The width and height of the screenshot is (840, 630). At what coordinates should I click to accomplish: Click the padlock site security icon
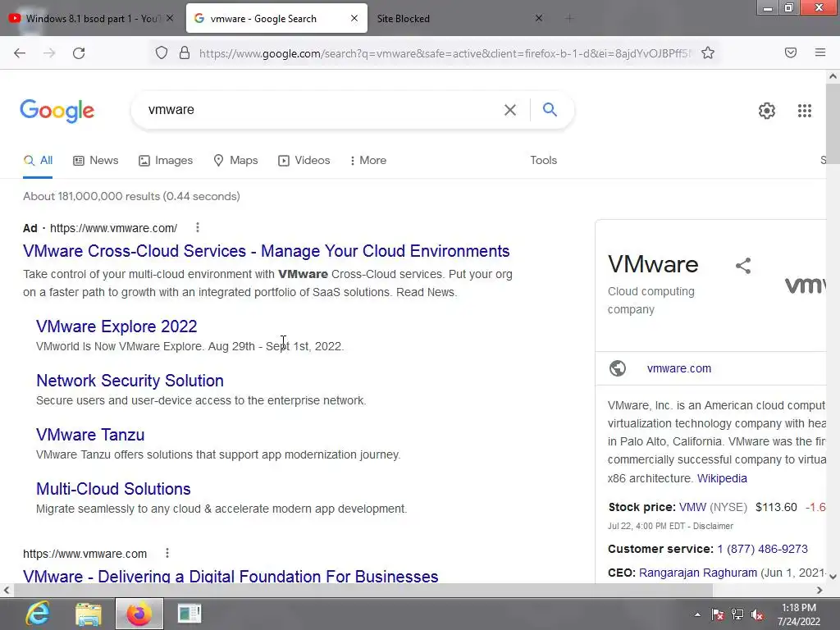point(185,52)
